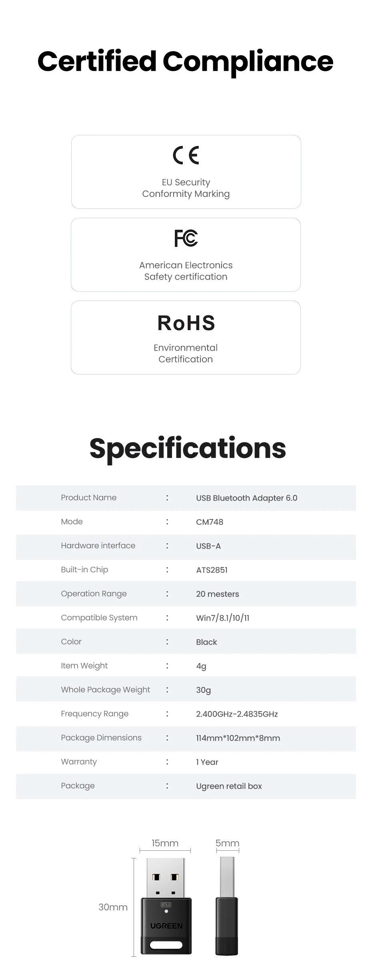
Task: Click the frequency range "2.400GHz-2.4835GHz" value
Action: point(237,714)
